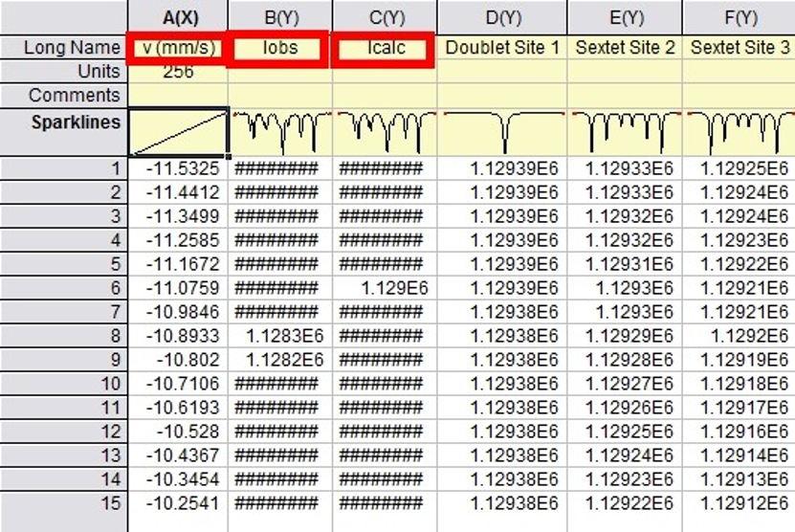Click the Icalc long name cell
This screenshot has width=795, height=532.
point(385,48)
